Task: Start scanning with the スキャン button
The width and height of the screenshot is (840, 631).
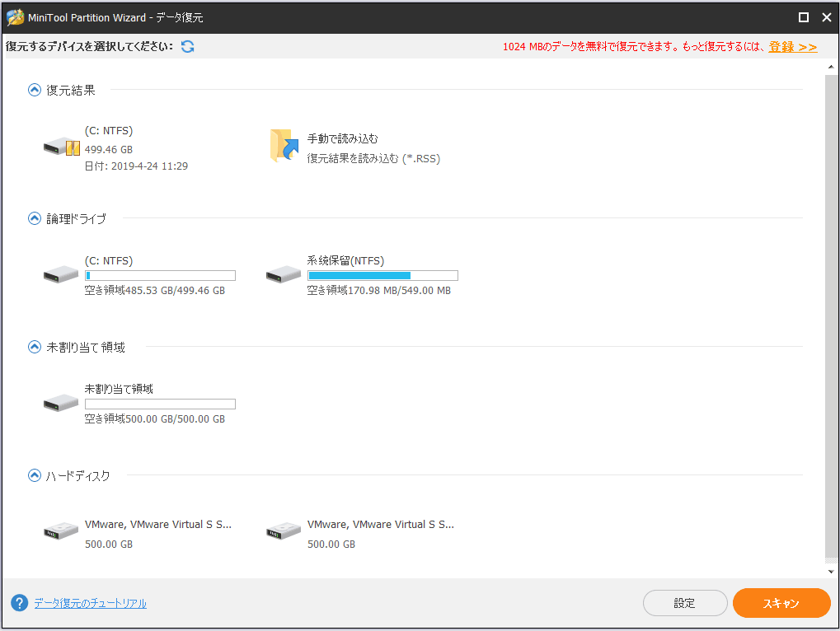Action: 781,603
